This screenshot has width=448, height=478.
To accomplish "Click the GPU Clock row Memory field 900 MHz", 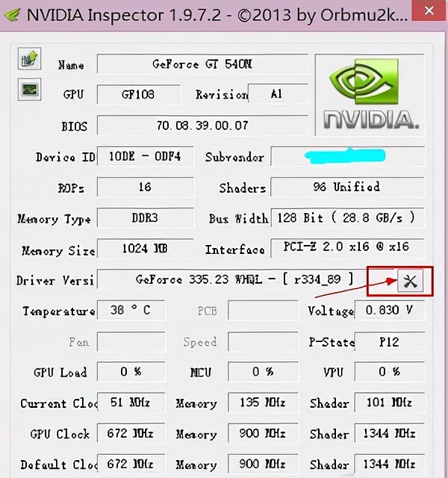I will [263, 433].
